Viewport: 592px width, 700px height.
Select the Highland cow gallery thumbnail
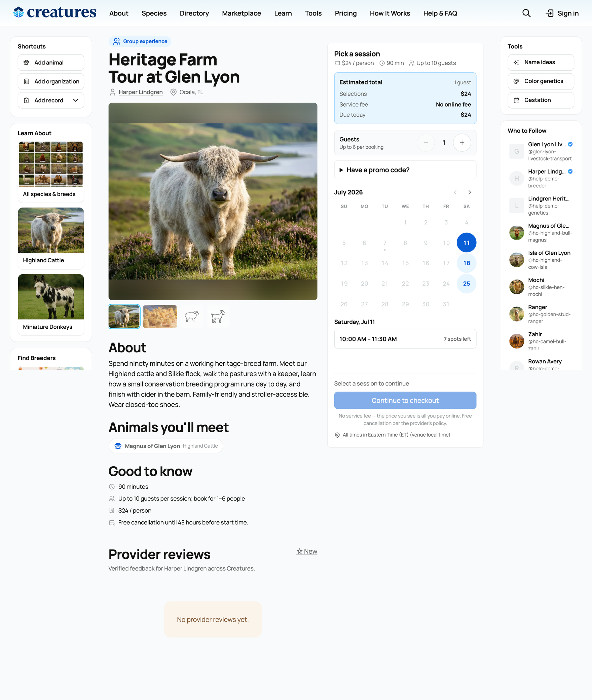pyautogui.click(x=124, y=316)
